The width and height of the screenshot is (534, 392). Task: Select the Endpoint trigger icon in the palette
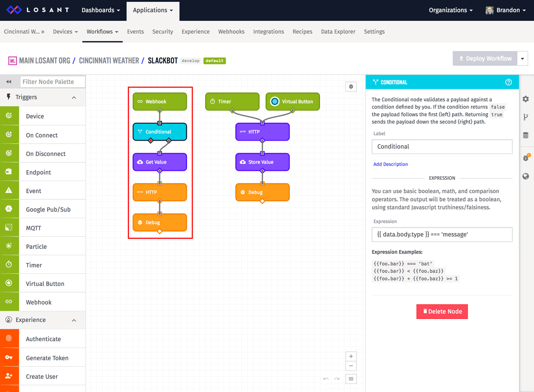[9, 172]
